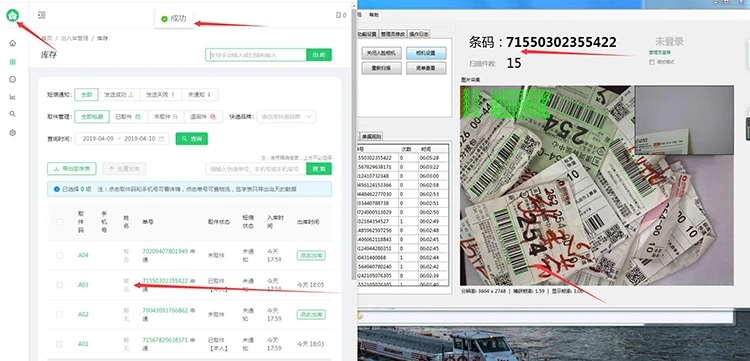Click the face camera thumbnail preview

point(684,120)
